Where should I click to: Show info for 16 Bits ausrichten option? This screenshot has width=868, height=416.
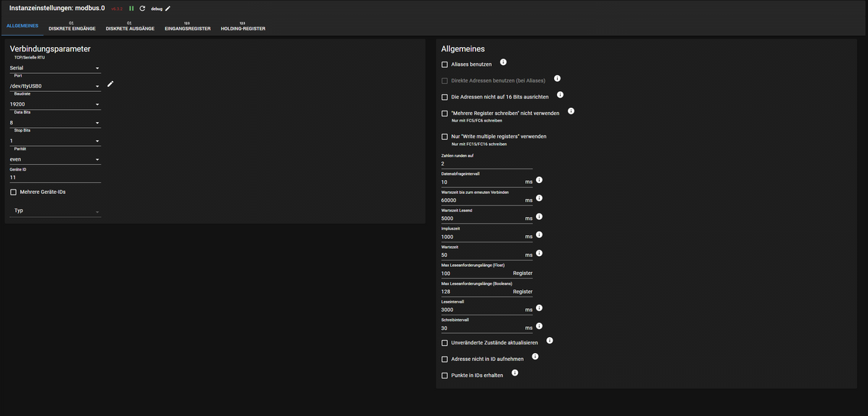click(x=560, y=95)
